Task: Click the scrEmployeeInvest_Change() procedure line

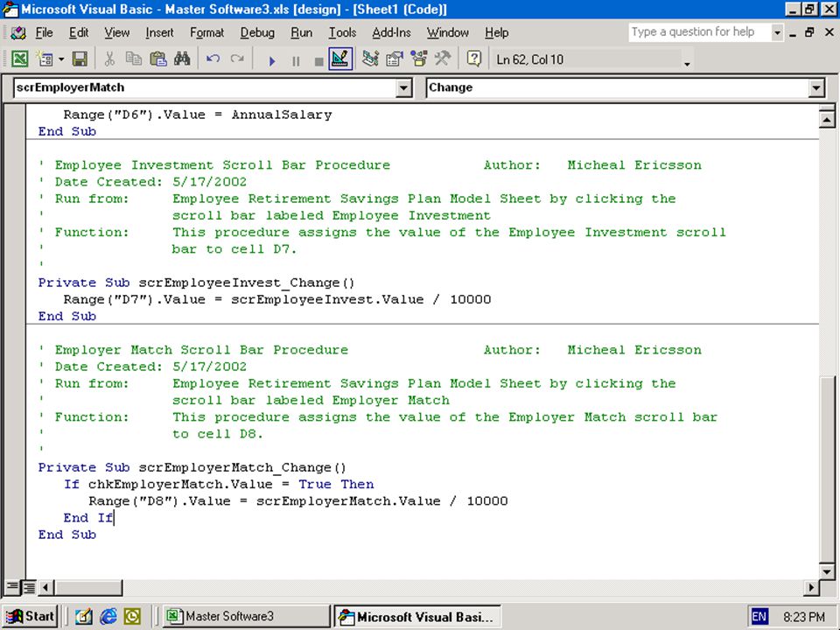Action: 196,283
